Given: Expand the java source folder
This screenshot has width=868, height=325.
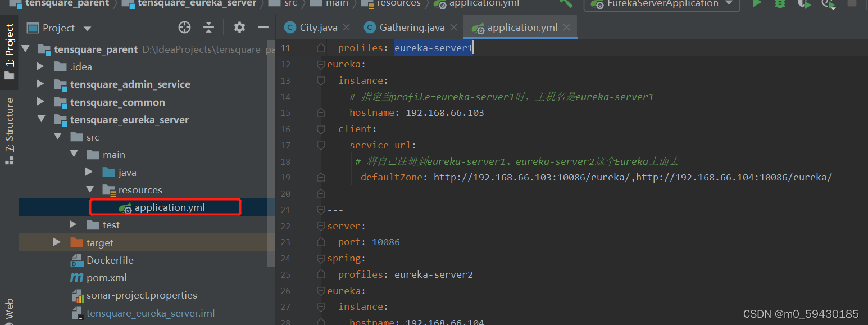Looking at the screenshot, I should [89, 172].
